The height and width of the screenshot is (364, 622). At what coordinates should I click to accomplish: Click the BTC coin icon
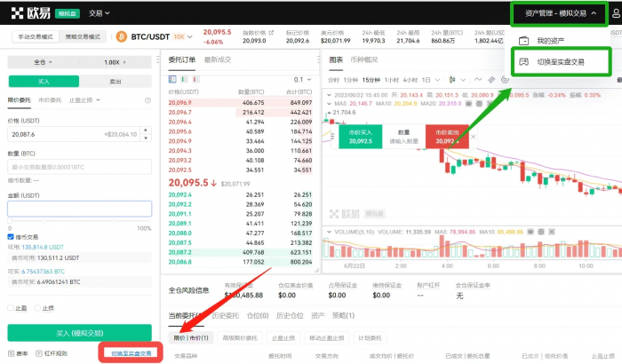tap(123, 37)
